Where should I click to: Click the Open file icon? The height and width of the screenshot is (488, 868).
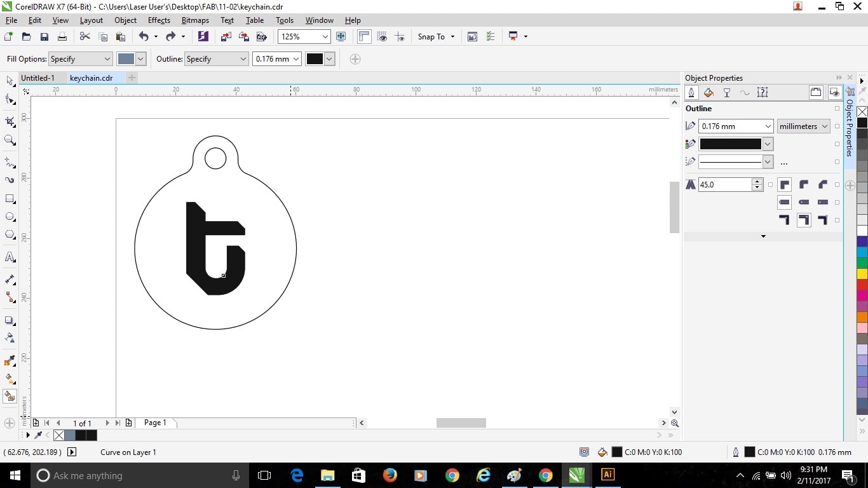coord(27,37)
